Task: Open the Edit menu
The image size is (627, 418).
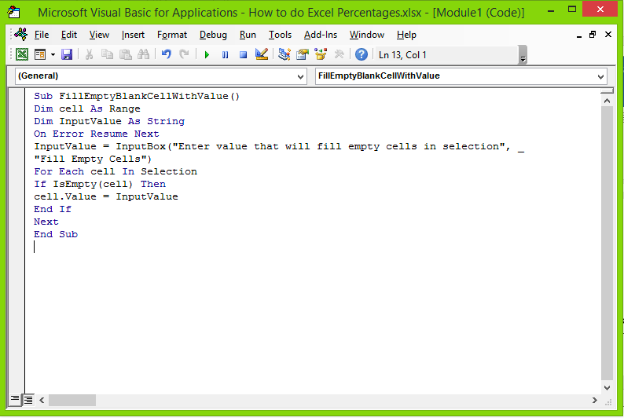Action: [69, 35]
